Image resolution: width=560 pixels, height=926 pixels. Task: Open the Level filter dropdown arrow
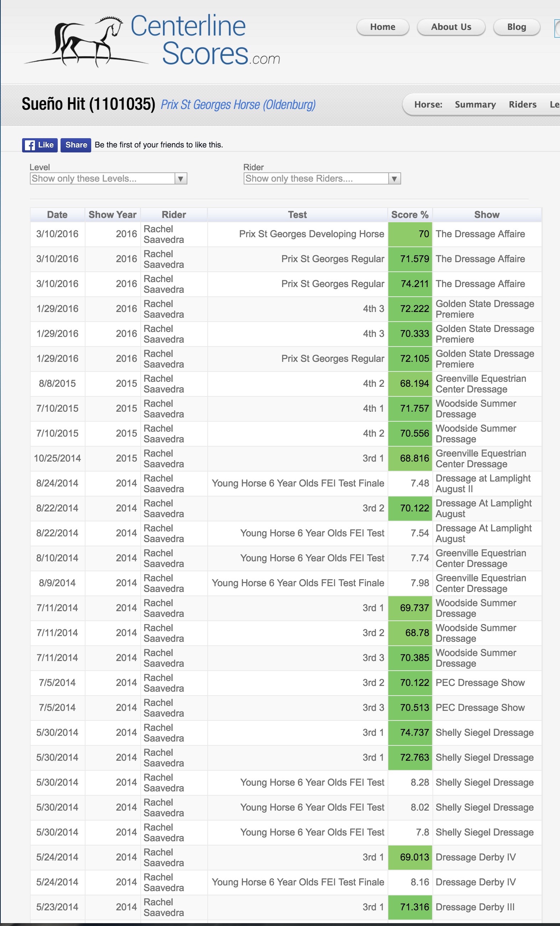[181, 178]
